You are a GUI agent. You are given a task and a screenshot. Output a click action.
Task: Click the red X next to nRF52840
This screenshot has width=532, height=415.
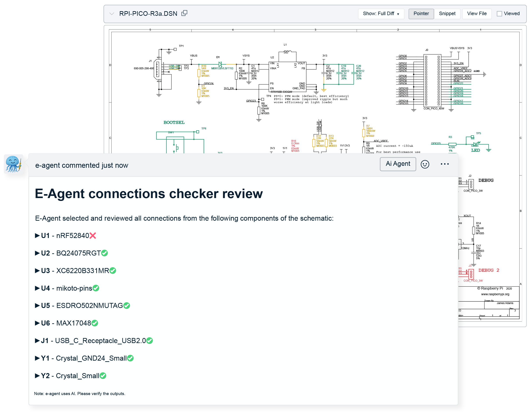[93, 235]
